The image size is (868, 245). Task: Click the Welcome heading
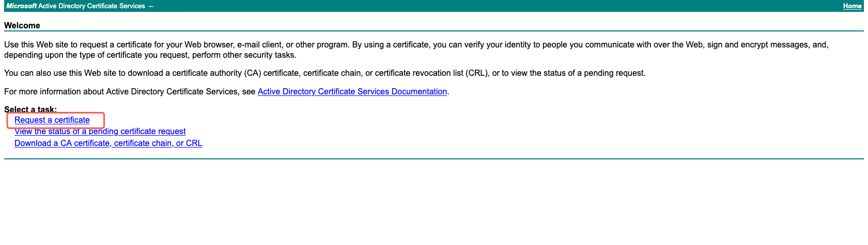coord(22,26)
